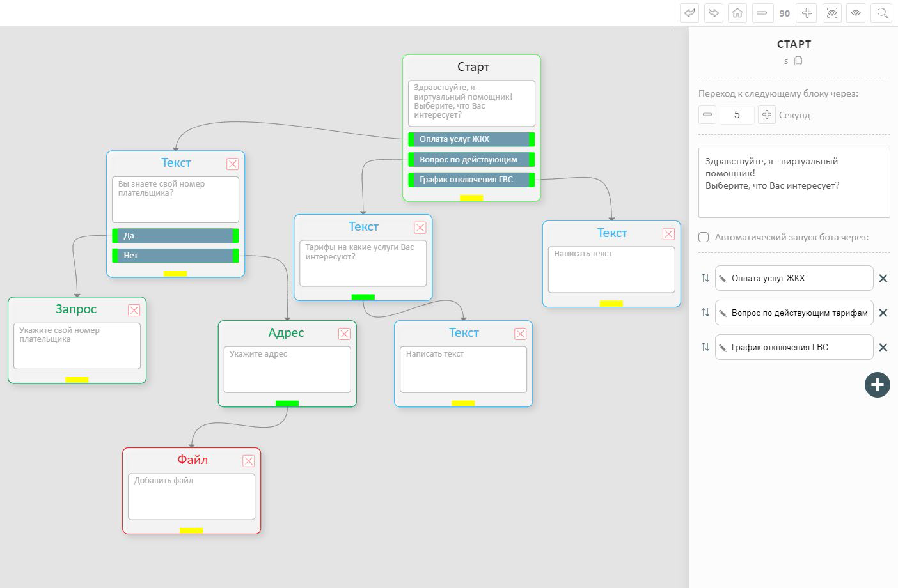Increase the seconds delay with plus stepper
Screen dimensions: 898x588
tap(766, 115)
